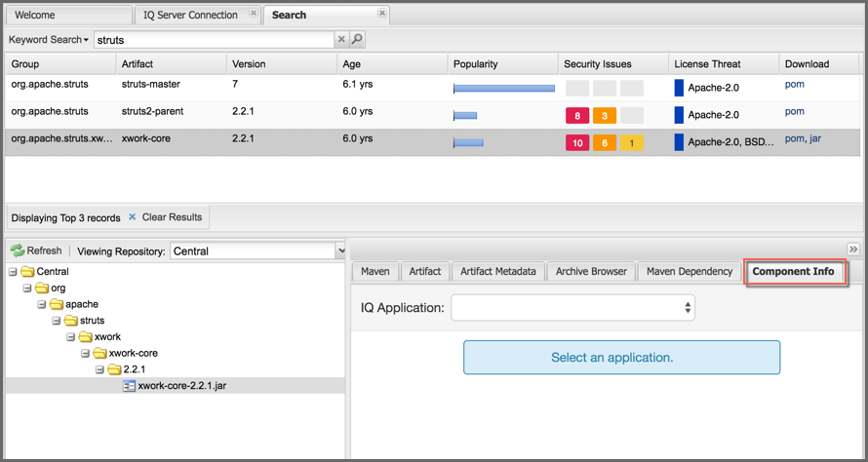Download pom for struts2-parent

[x=795, y=111]
